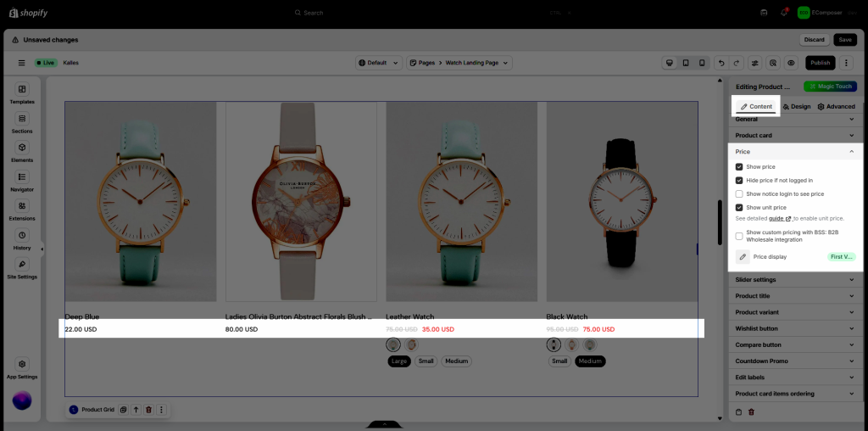Open the Advanced tab
Image resolution: width=868 pixels, height=431 pixels.
click(836, 107)
